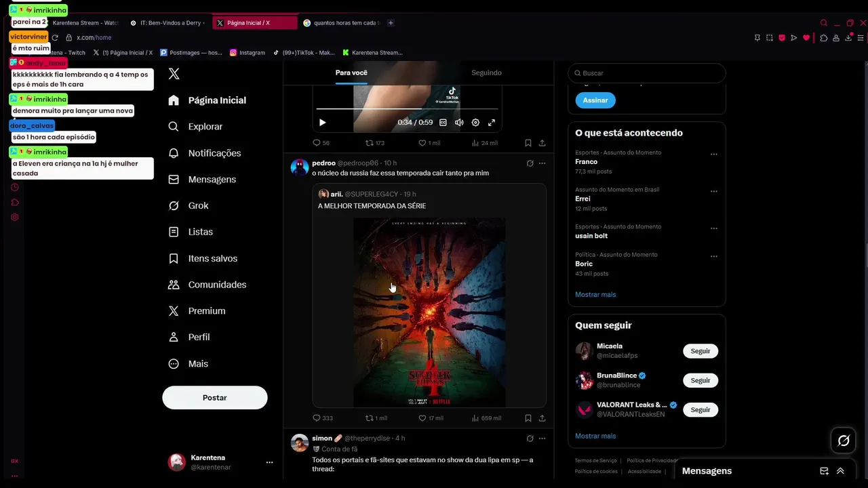Follow BrunaBlince with Seguir button
The height and width of the screenshot is (488, 868).
[701, 380]
